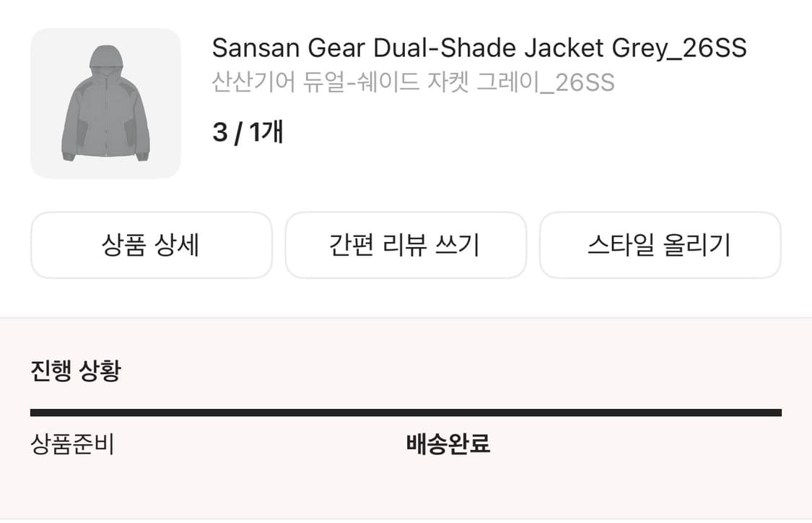
Task: Tap the 간편 리뷰 쓰기 button
Action: (405, 245)
